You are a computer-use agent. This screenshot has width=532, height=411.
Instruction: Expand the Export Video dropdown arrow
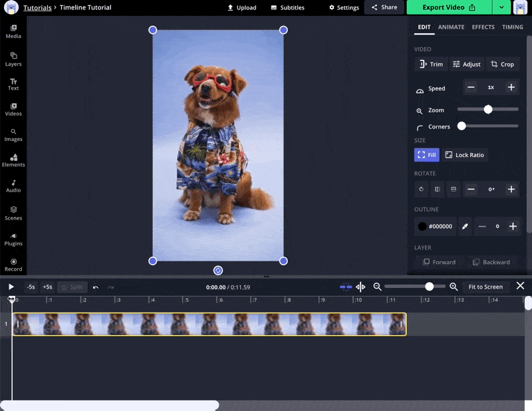point(501,7)
